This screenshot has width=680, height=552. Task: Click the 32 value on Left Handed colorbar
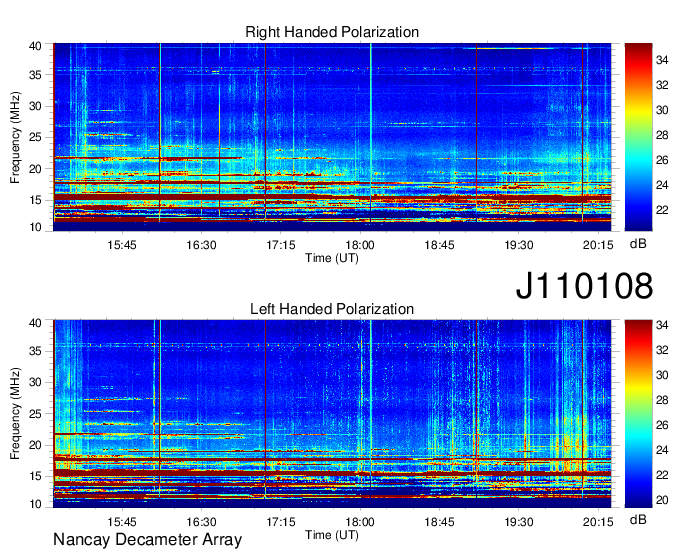(x=662, y=350)
